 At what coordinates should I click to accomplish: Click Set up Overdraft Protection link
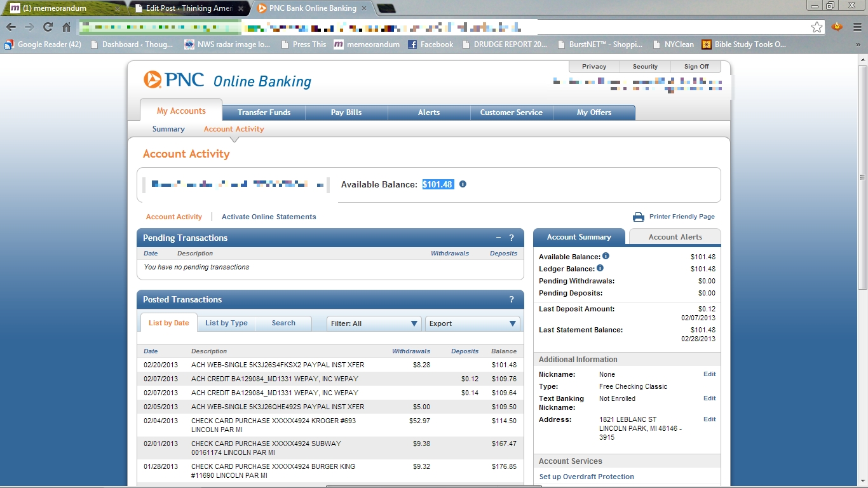point(587,477)
